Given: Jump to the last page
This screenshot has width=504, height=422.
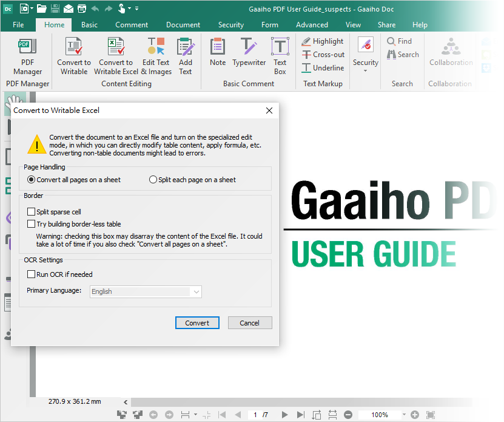Looking at the screenshot, I should point(301,415).
